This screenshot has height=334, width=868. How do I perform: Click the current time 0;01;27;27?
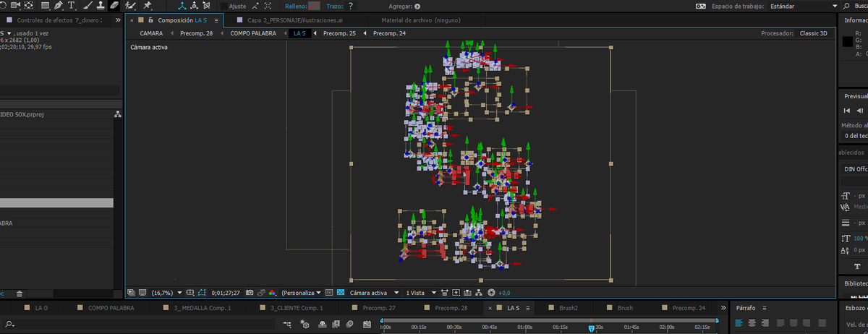226,293
